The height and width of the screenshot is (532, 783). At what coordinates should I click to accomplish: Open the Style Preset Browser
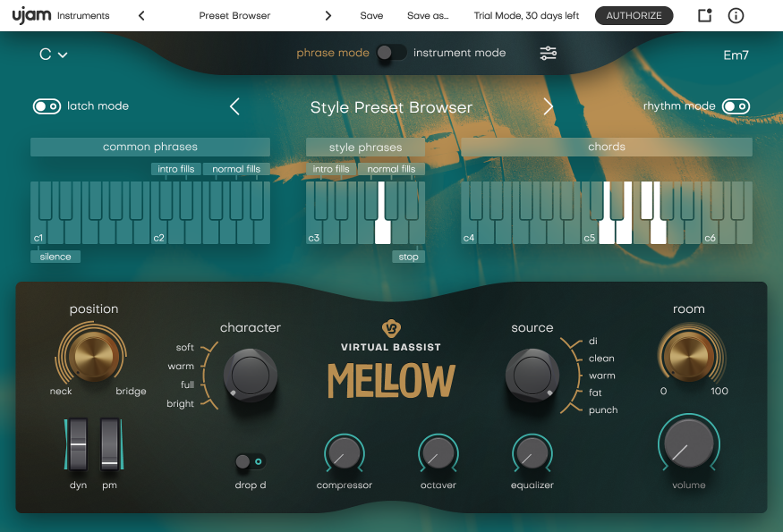(x=391, y=107)
